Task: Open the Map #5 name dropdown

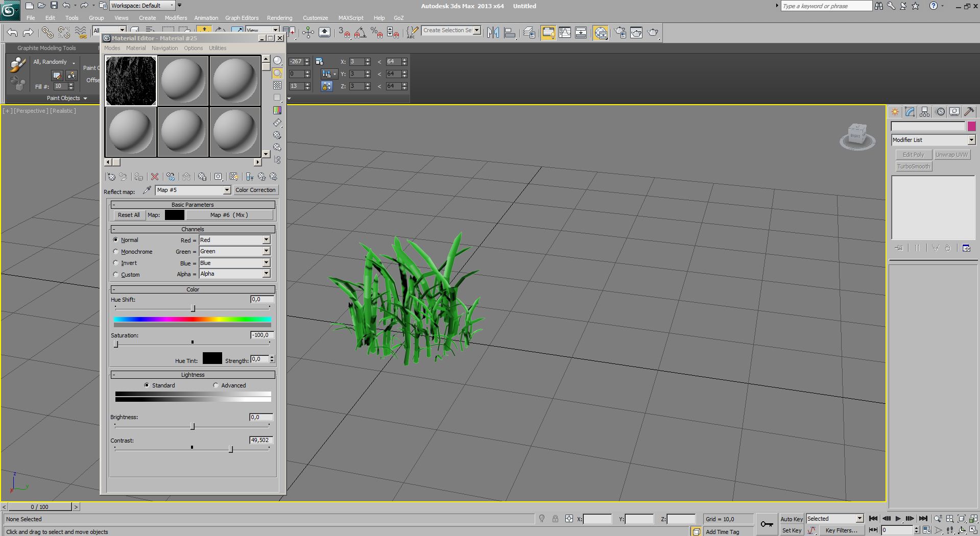Action: click(x=227, y=190)
